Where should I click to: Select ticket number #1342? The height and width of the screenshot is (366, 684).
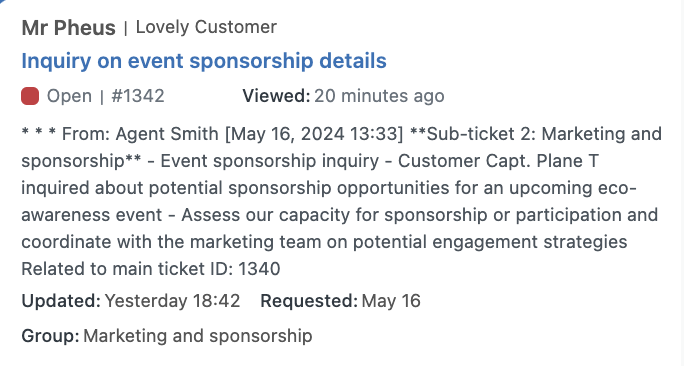point(138,96)
